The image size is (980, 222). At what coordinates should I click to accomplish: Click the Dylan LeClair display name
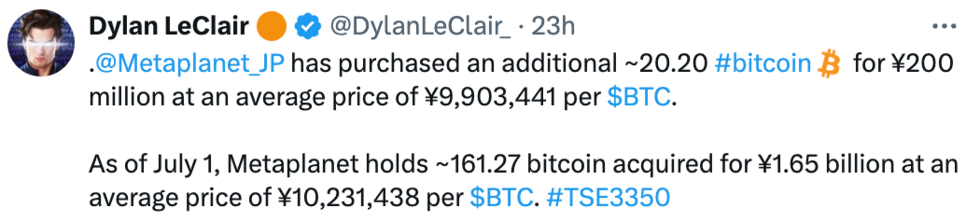(x=169, y=26)
